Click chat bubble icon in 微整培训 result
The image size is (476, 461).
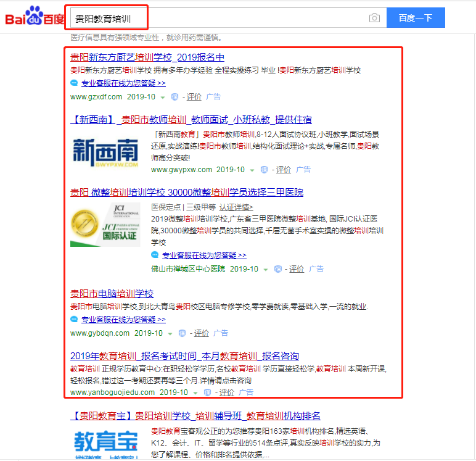(x=155, y=255)
